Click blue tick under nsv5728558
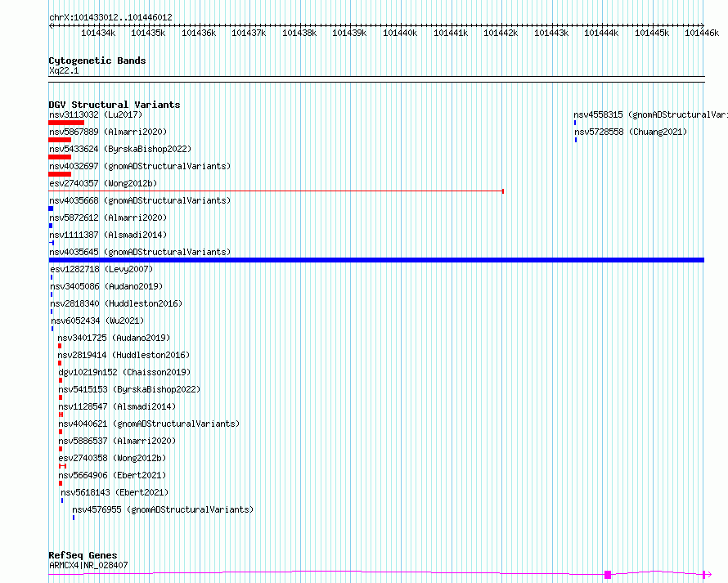This screenshot has height=583, width=728. pyautogui.click(x=576, y=140)
